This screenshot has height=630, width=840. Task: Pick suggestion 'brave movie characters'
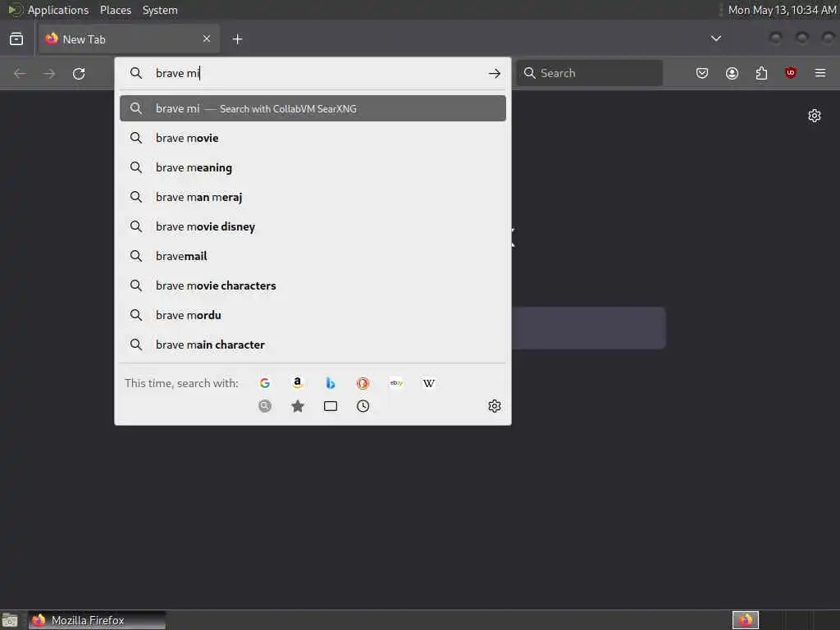pyautogui.click(x=313, y=285)
